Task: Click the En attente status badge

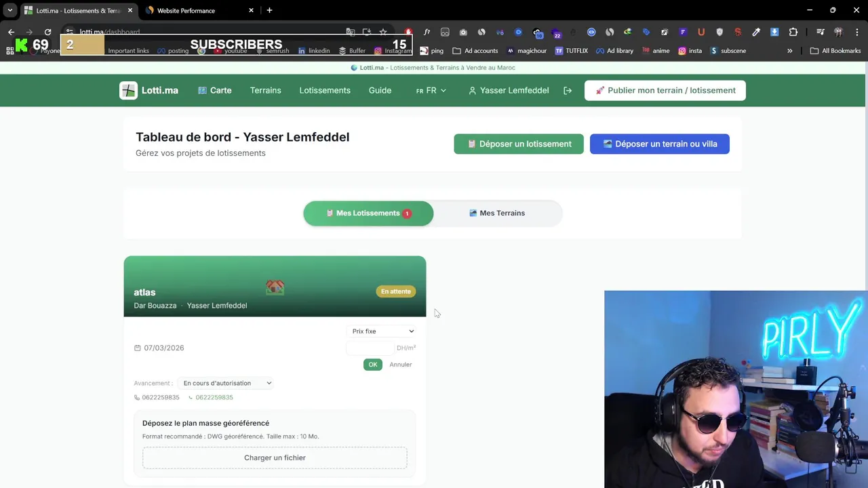Action: click(396, 291)
